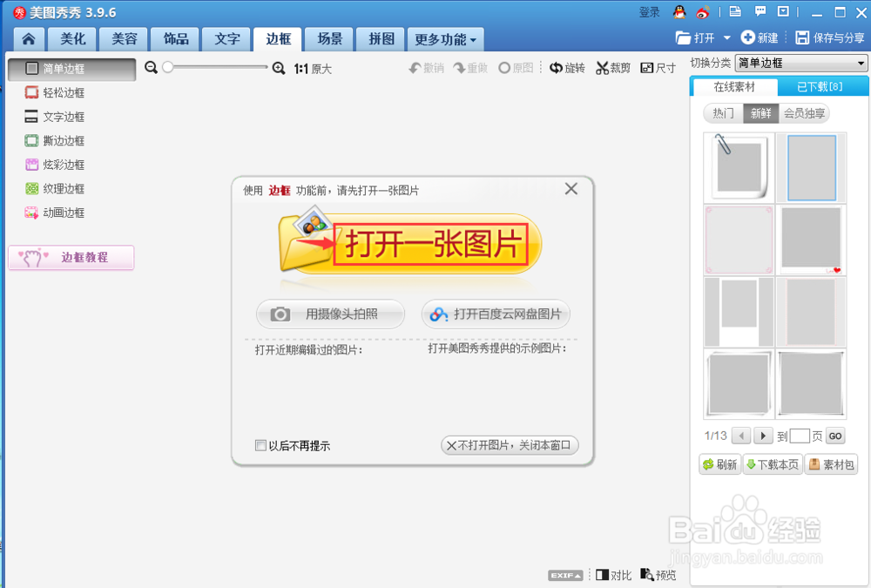Close the open-image prompt dialog with X

tap(571, 189)
